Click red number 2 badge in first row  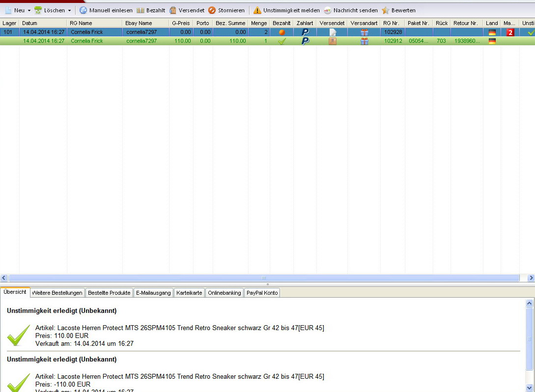(x=510, y=32)
